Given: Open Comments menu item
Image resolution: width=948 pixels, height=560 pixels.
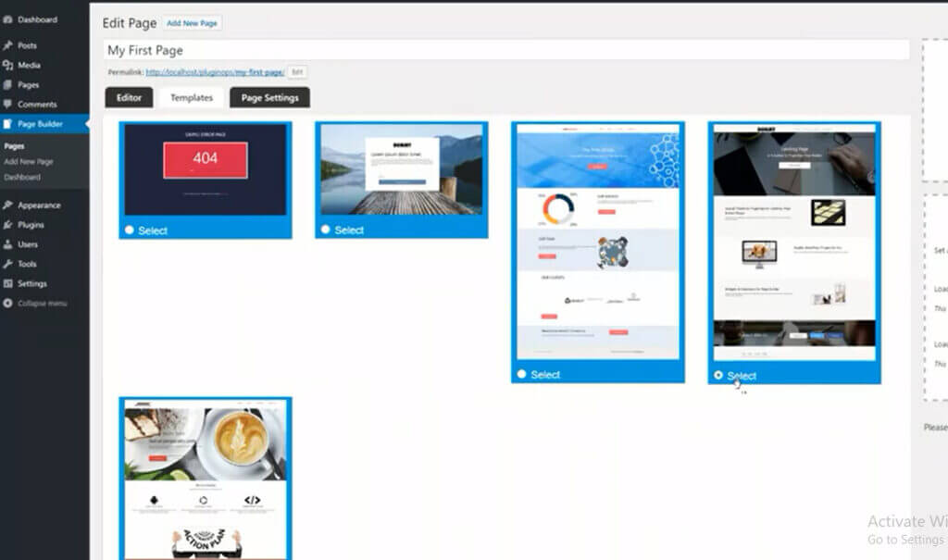Looking at the screenshot, I should (37, 104).
